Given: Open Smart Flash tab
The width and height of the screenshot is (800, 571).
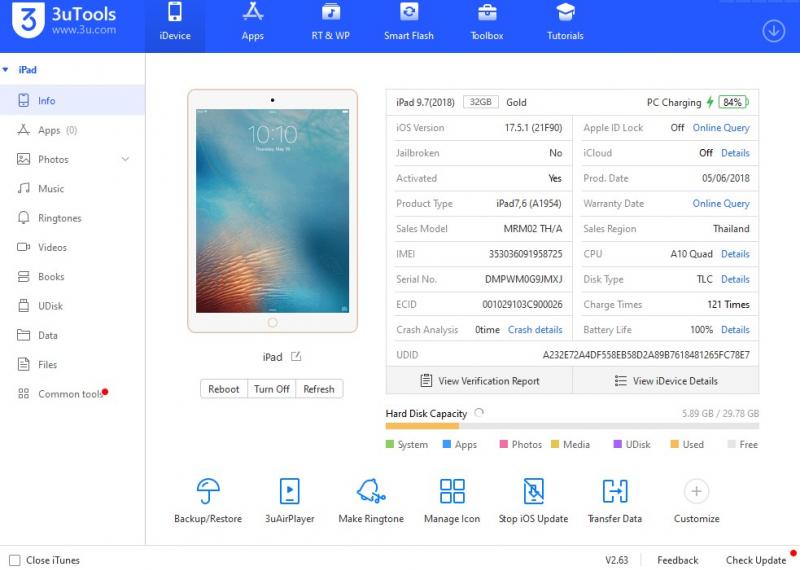Looking at the screenshot, I should pos(409,22).
